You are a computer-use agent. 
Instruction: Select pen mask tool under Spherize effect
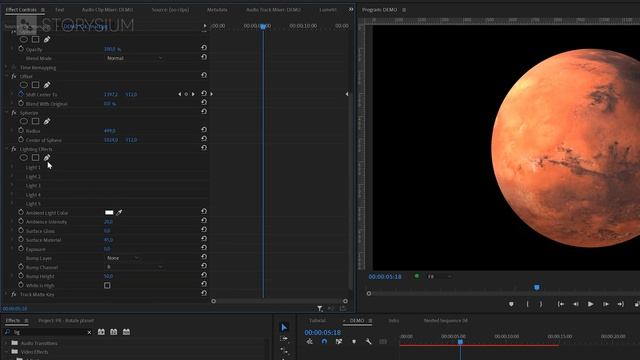[x=47, y=121]
